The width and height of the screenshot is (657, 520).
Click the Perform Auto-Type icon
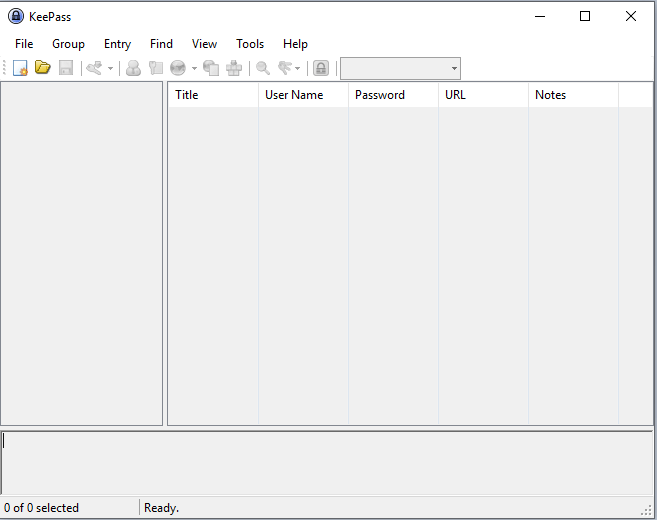234,68
